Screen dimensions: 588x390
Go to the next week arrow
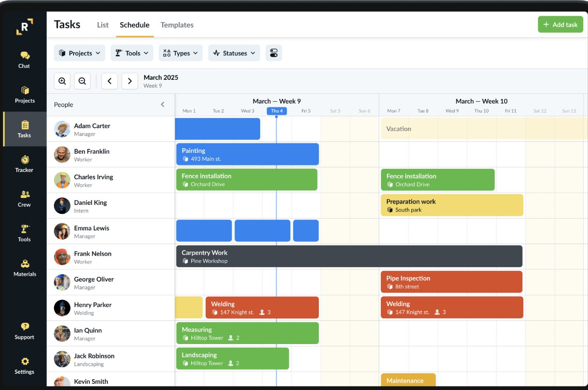(130, 81)
